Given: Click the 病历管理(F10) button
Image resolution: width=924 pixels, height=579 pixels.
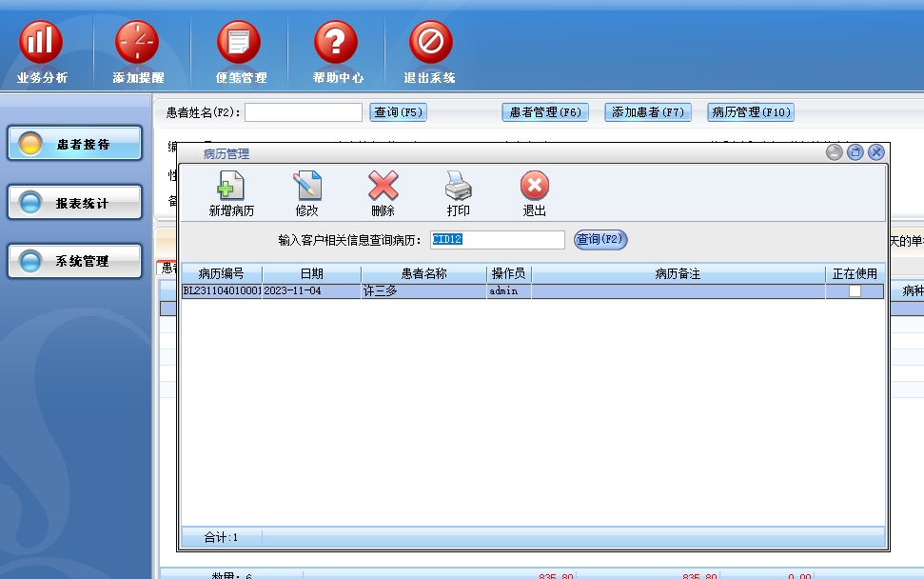Looking at the screenshot, I should (x=751, y=112).
